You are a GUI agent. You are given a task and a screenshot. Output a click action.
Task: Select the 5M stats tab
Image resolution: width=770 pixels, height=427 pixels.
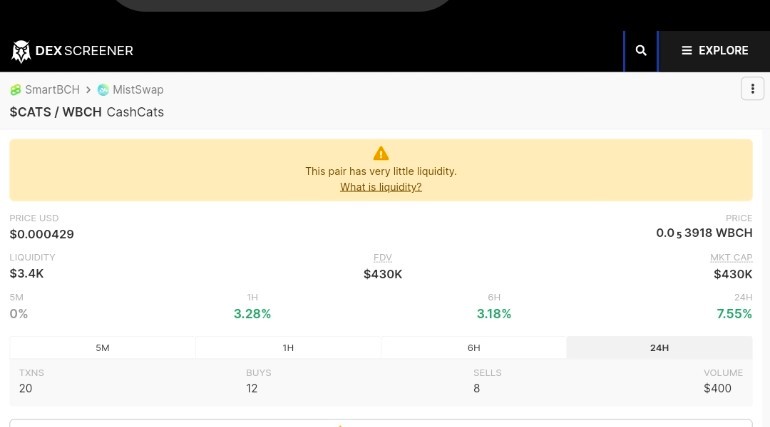click(102, 347)
